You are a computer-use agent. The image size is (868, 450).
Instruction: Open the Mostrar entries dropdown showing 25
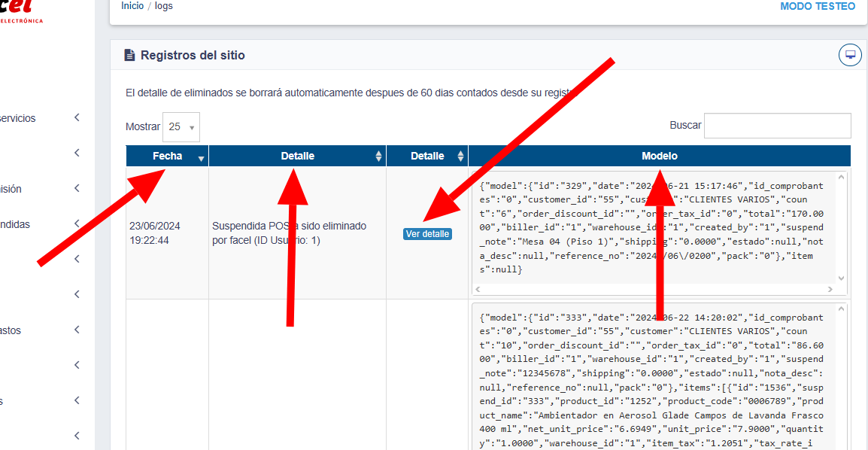point(181,127)
